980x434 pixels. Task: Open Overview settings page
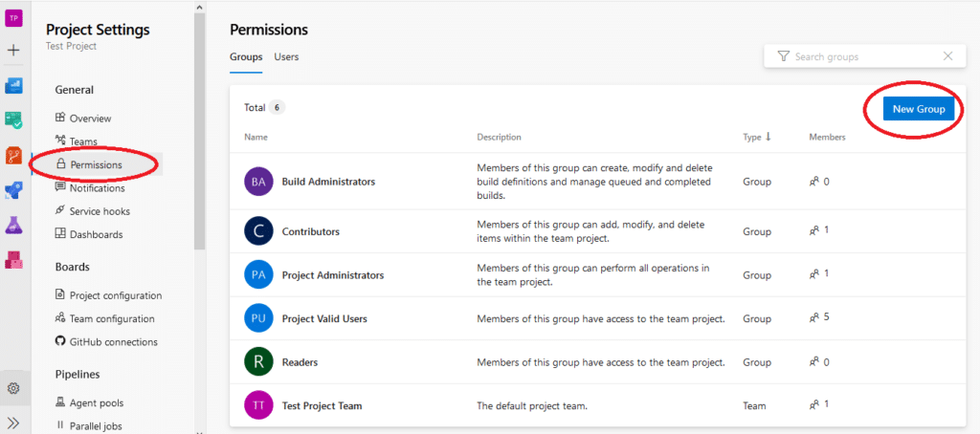coord(91,118)
